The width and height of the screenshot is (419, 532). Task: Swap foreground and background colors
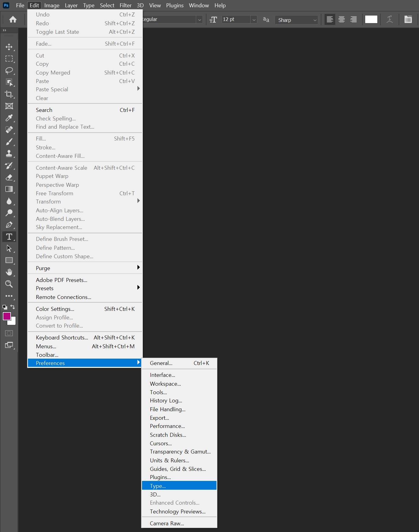pyautogui.click(x=12, y=307)
